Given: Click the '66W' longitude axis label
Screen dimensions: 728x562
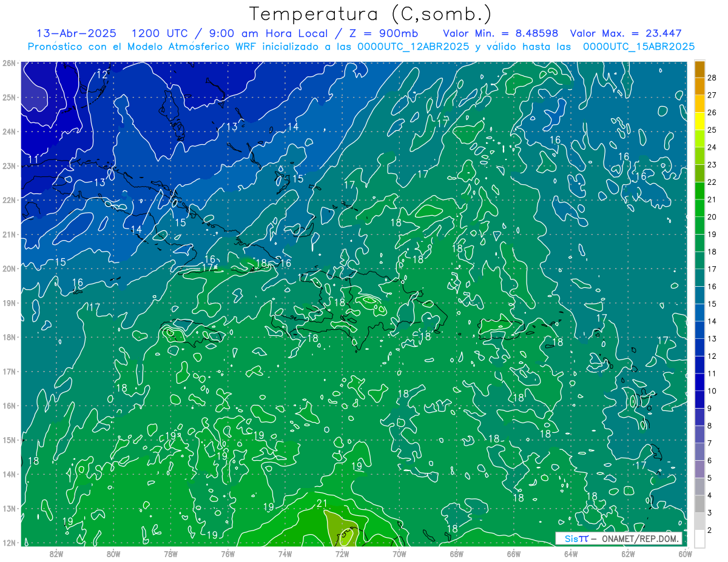Looking at the screenshot, I should pos(513,553).
